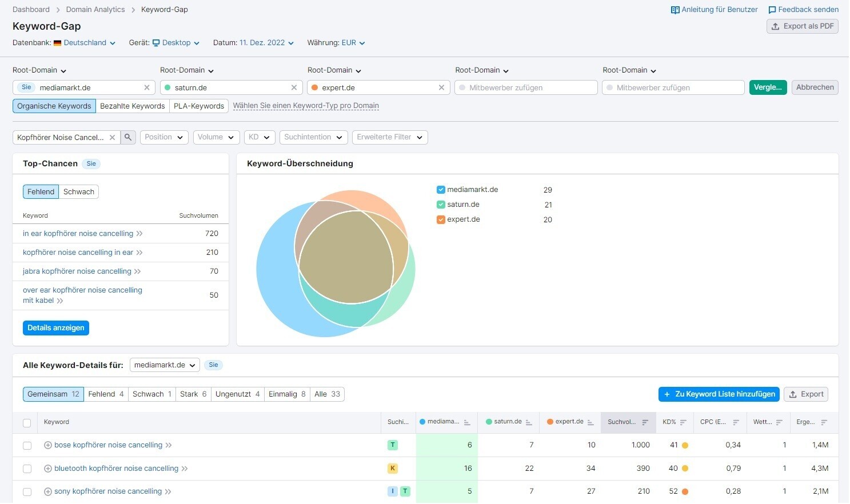Remove saturn.de from the domain field
Image resolution: width=850 pixels, height=504 pixels.
pos(294,88)
